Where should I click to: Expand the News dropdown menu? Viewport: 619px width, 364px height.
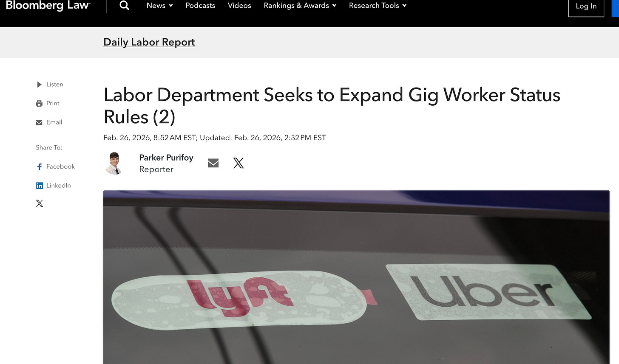[x=159, y=6]
